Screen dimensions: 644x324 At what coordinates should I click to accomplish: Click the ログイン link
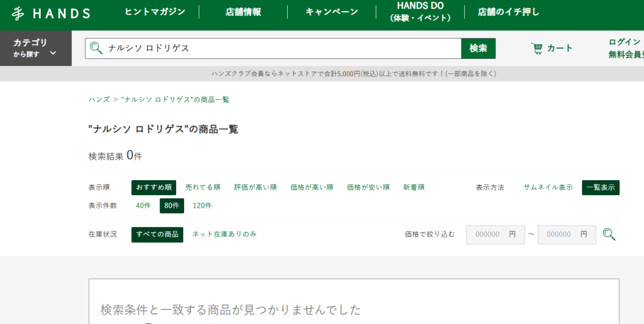(624, 42)
